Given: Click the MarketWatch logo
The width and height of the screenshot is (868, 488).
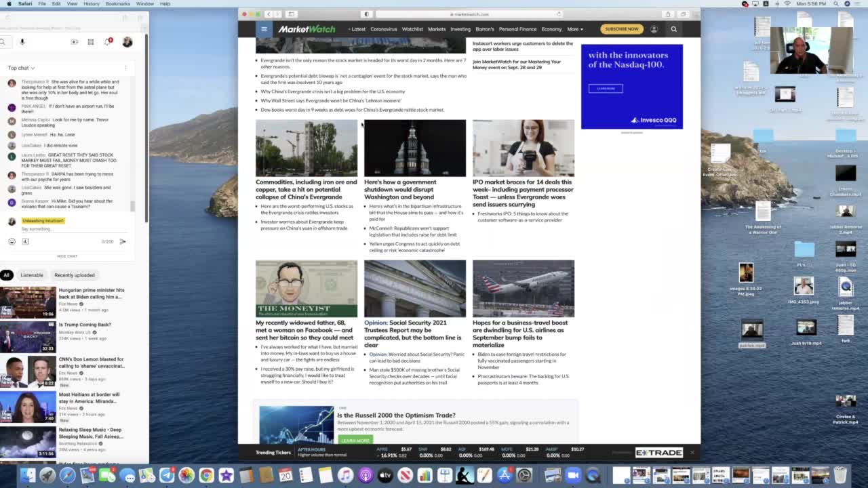Looking at the screenshot, I should [x=307, y=29].
